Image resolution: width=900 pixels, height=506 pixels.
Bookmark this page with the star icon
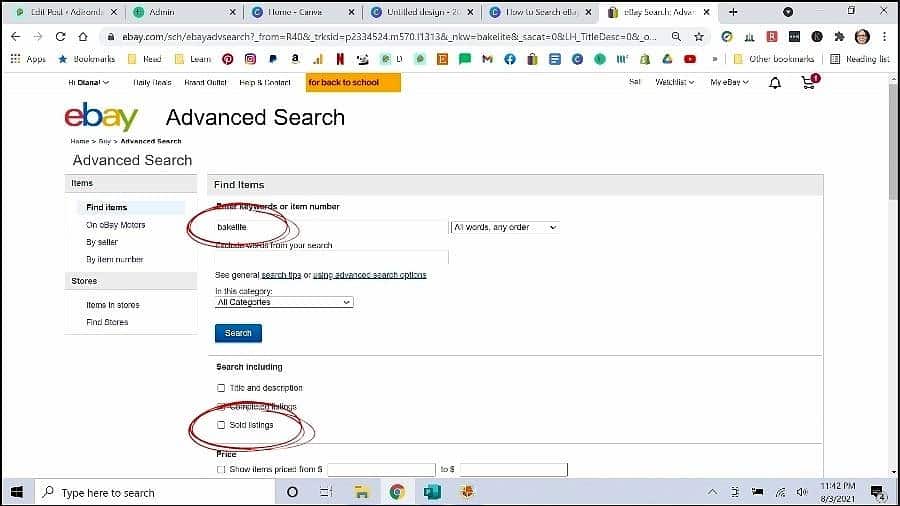coord(698,36)
